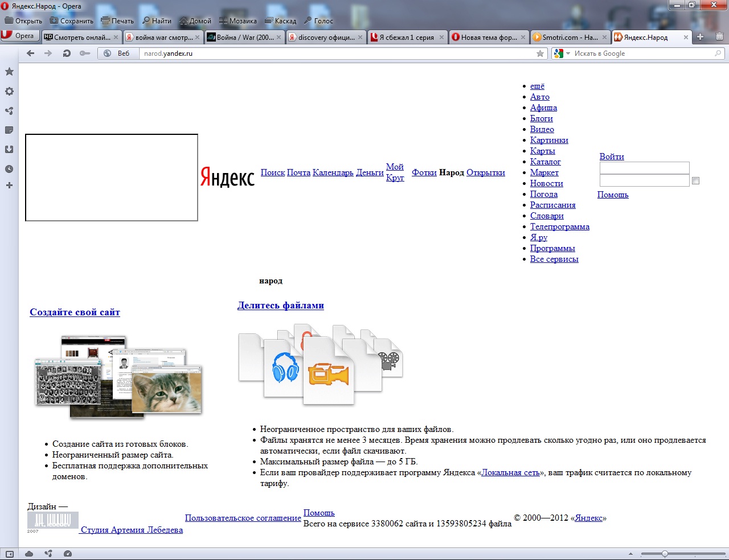Open the Мой Круг link
This screenshot has width=729, height=560.
click(395, 172)
